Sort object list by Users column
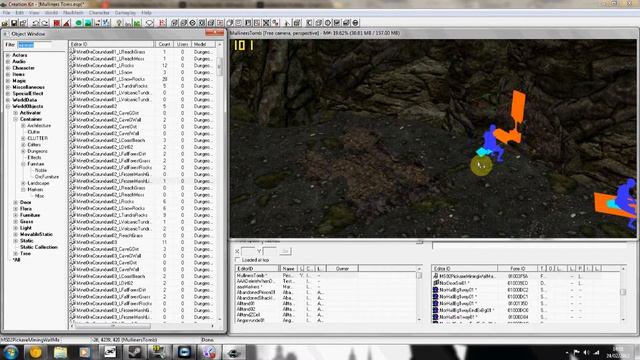Screen dimensions: 640x360 tap(182, 44)
